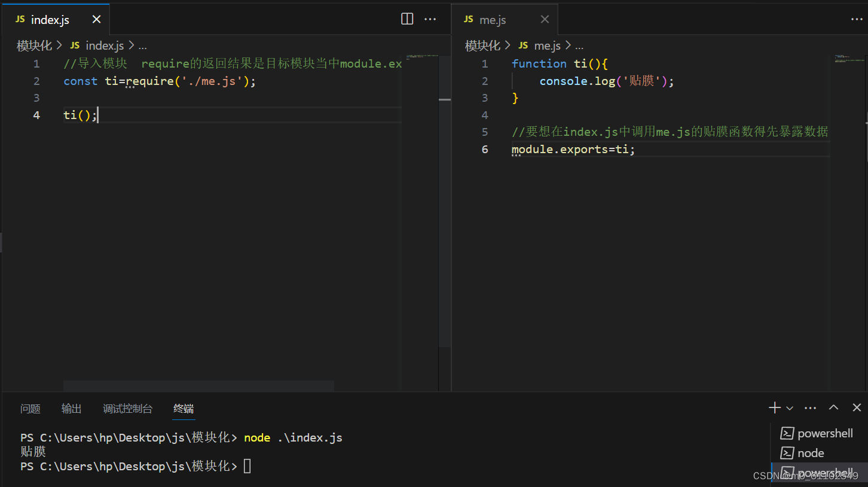Screen dimensions: 868x487
Task: Create a new terminal with the plus icon
Action: pos(774,407)
